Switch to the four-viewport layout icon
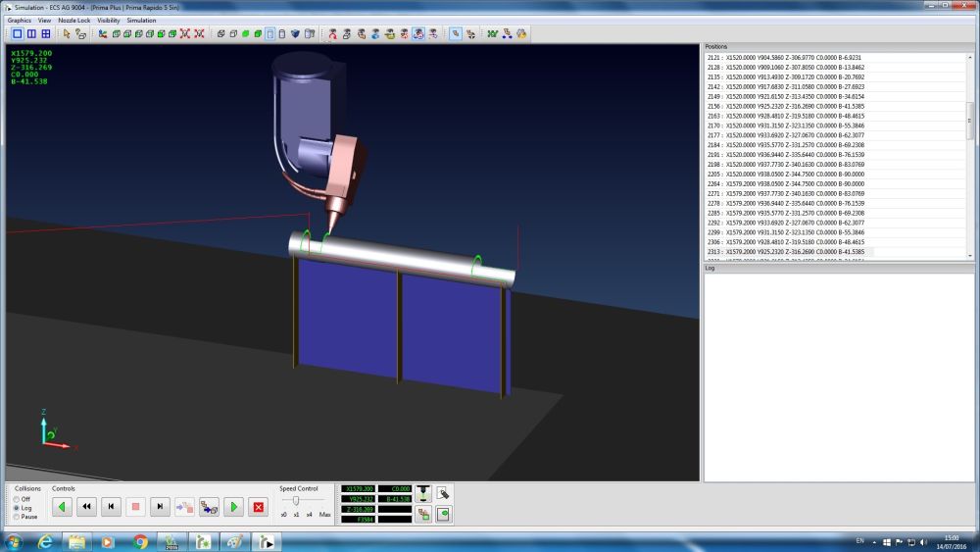 point(45,33)
